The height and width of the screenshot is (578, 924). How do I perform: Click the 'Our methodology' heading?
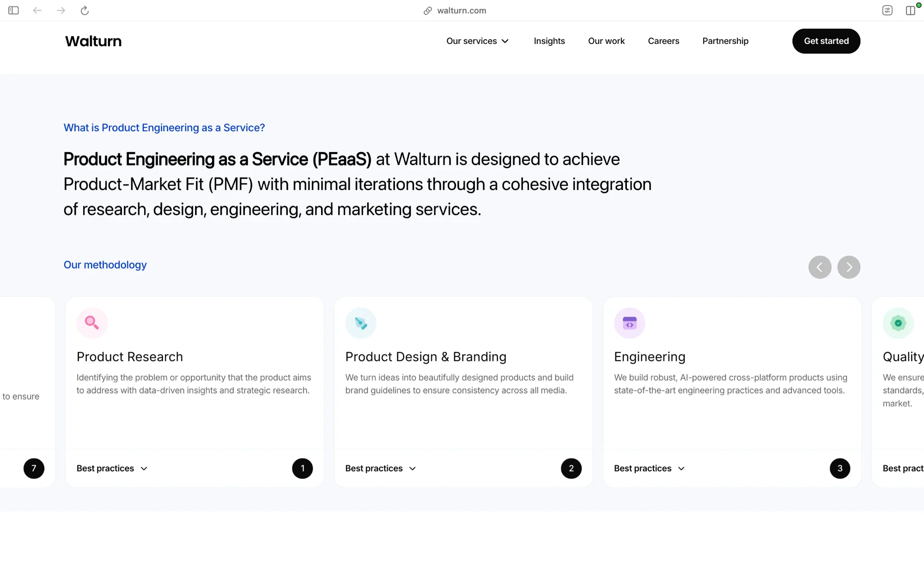[x=105, y=265]
